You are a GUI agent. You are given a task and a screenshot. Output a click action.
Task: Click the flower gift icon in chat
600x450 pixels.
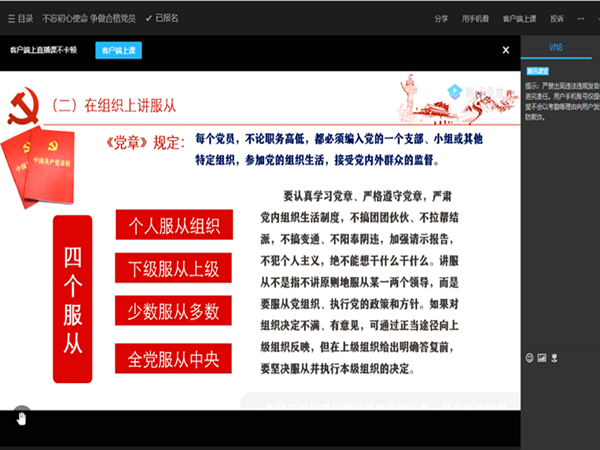(x=553, y=357)
